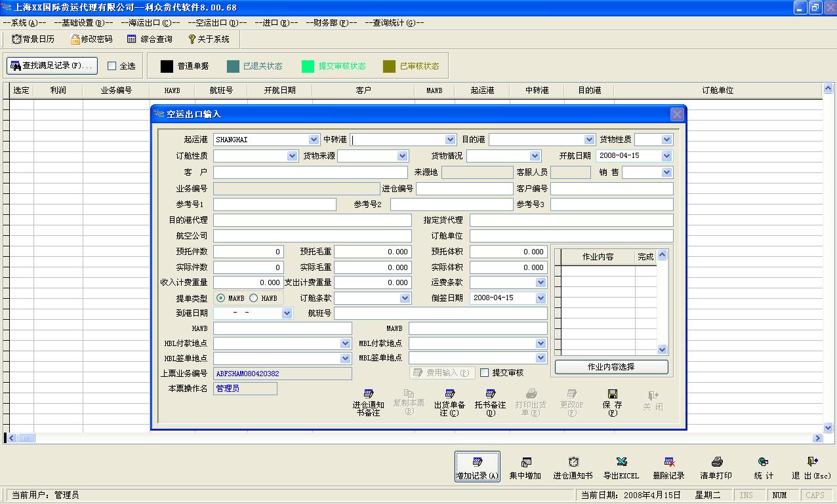837x504 pixels.
Task: Select the HAWB bill type radio
Action: pos(253,298)
